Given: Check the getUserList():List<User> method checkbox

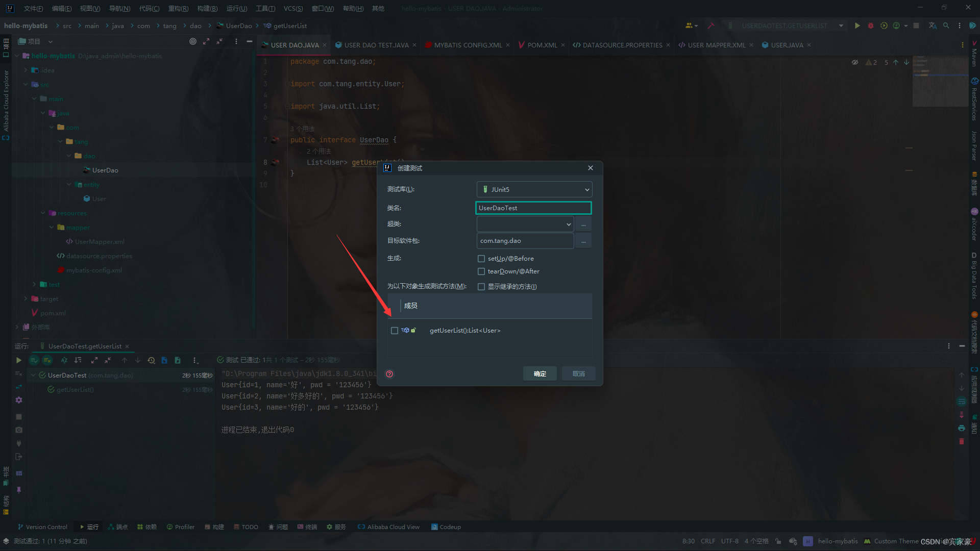Looking at the screenshot, I should point(395,331).
